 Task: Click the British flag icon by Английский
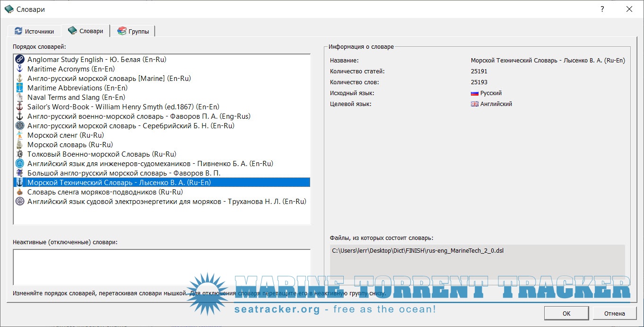(475, 104)
